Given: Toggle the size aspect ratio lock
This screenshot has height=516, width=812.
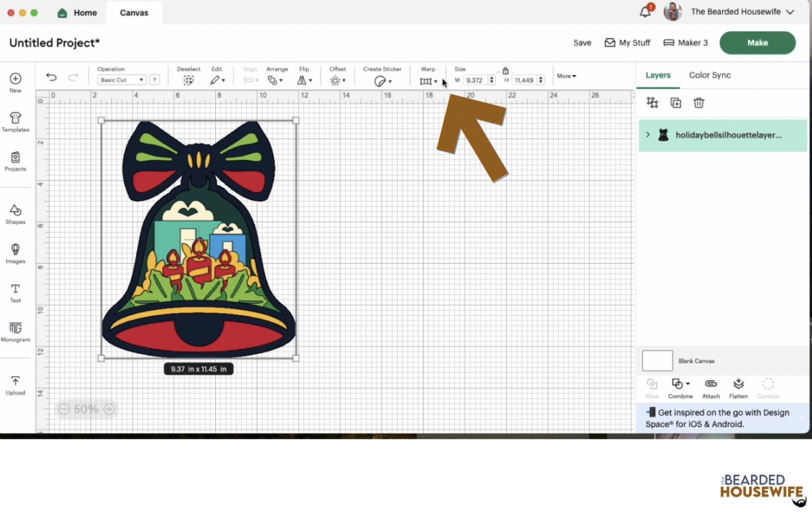Looking at the screenshot, I should click(x=505, y=70).
